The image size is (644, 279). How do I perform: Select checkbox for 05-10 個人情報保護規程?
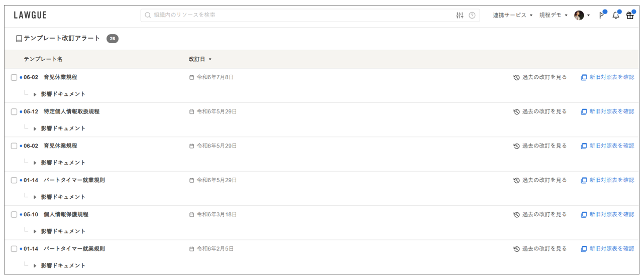tap(14, 215)
